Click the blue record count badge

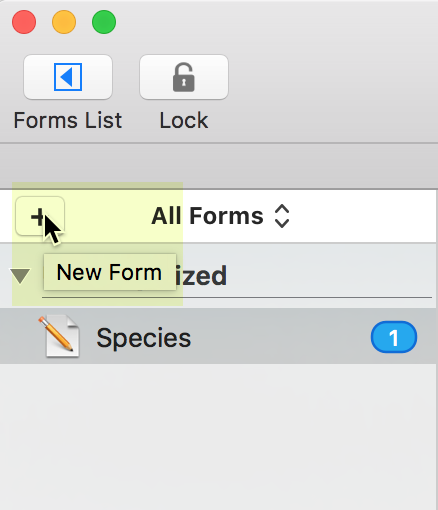coord(394,337)
